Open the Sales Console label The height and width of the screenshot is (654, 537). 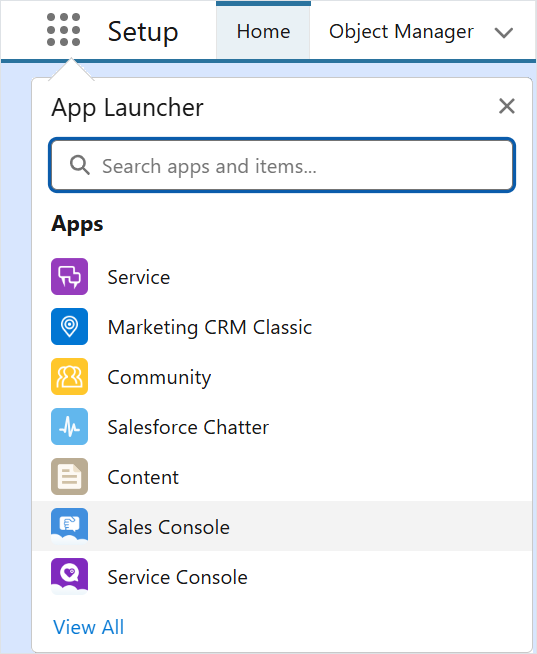[x=169, y=527]
